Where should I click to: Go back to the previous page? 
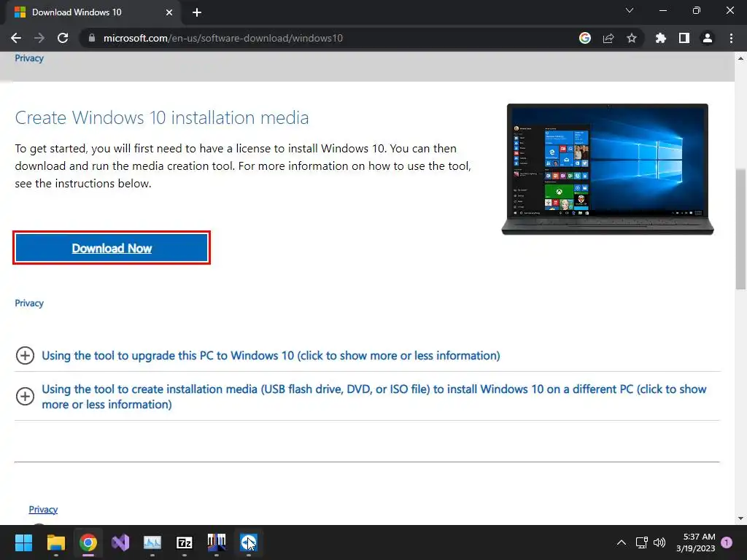16,38
